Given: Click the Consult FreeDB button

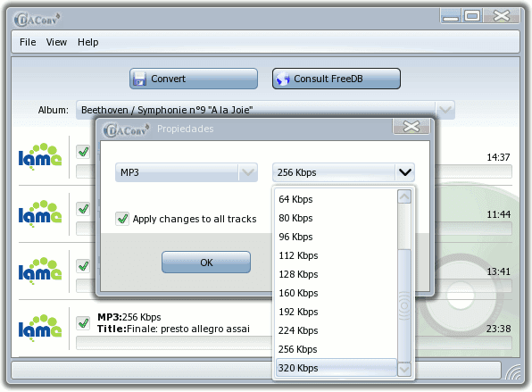Looking at the screenshot, I should click(337, 79).
